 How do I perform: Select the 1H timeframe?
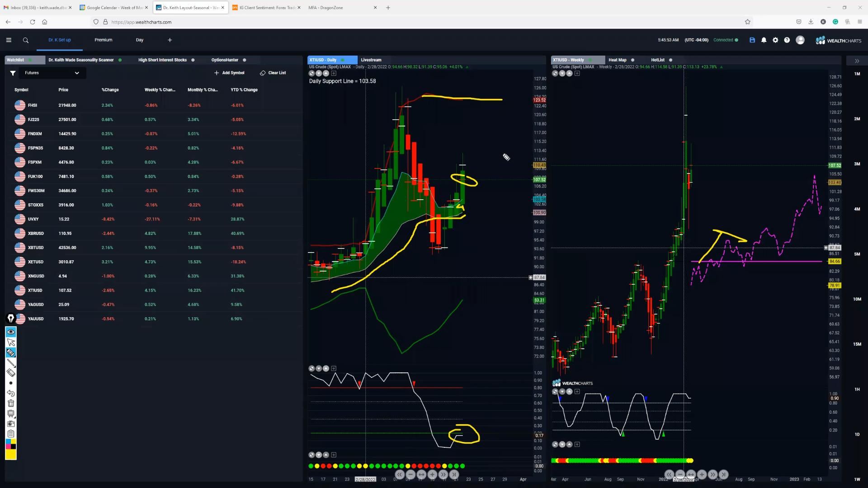point(857,389)
